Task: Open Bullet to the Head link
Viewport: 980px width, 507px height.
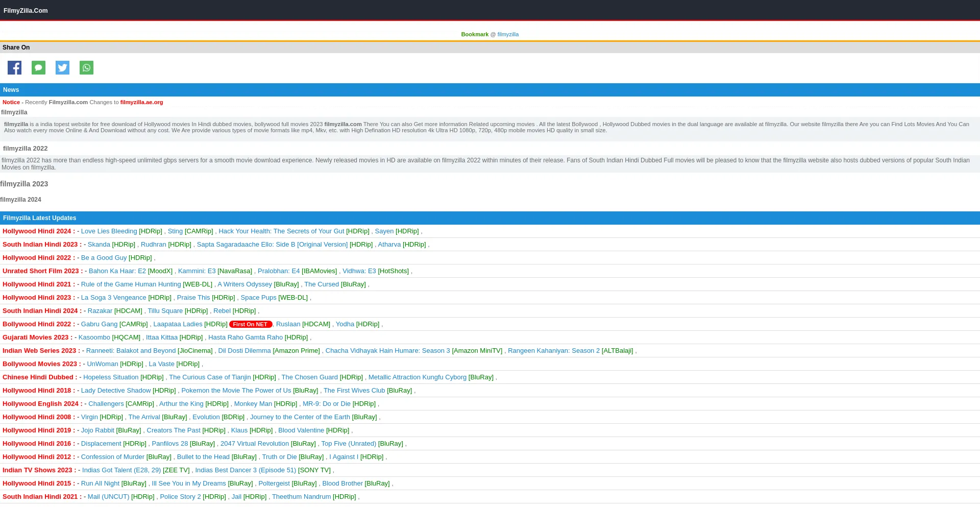Action: [x=203, y=457]
